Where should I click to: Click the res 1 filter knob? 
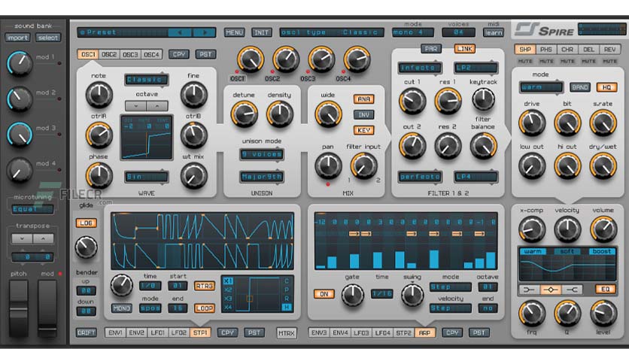[448, 101]
